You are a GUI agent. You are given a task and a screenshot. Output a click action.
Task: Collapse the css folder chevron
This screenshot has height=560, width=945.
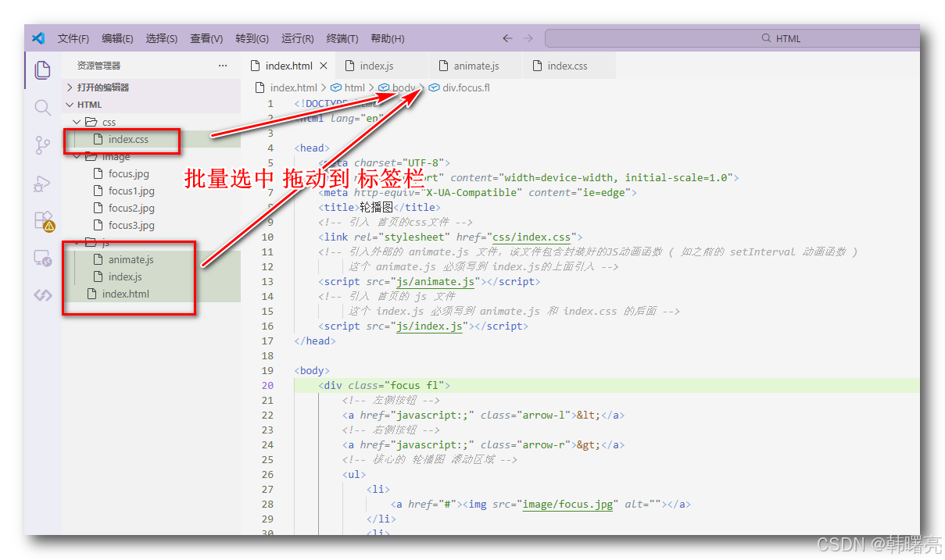(x=77, y=122)
